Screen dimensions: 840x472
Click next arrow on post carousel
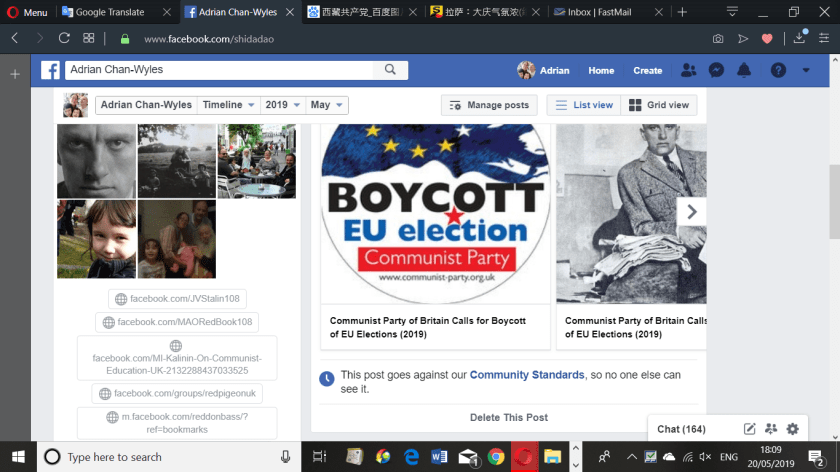point(692,212)
